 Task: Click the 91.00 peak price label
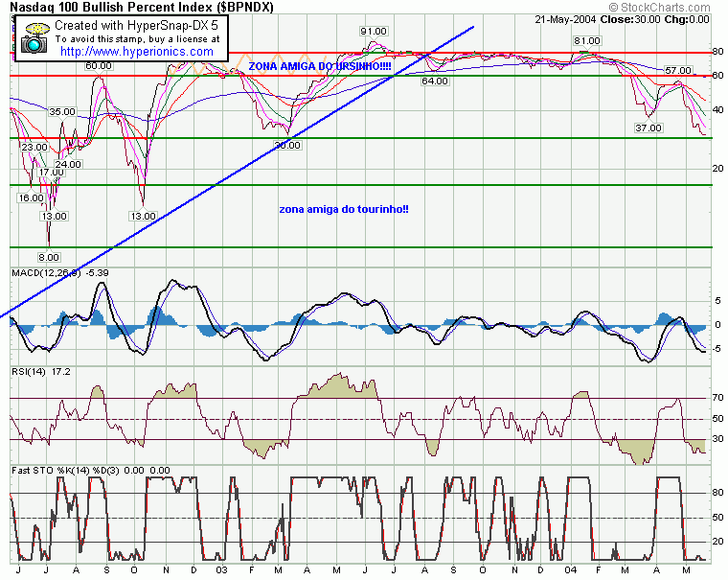(374, 31)
